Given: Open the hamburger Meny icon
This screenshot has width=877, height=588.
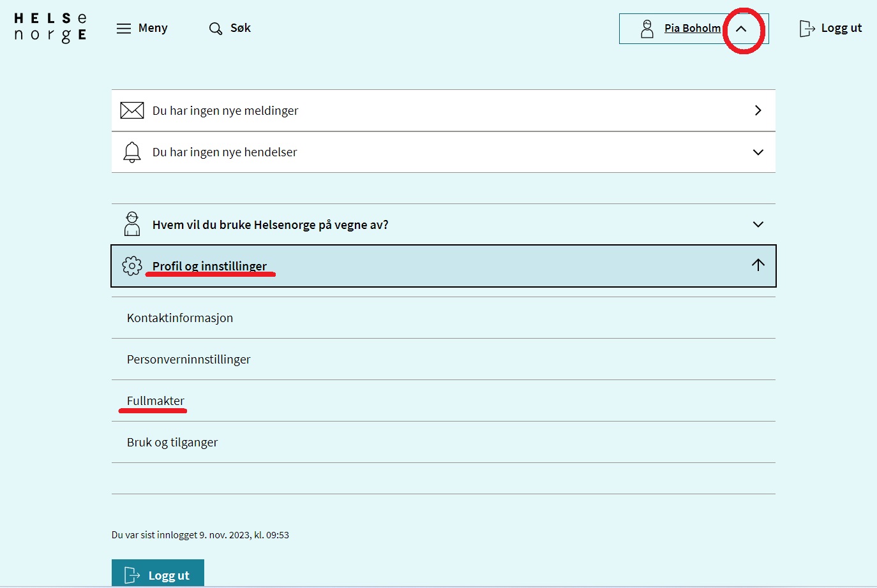Looking at the screenshot, I should pos(124,29).
